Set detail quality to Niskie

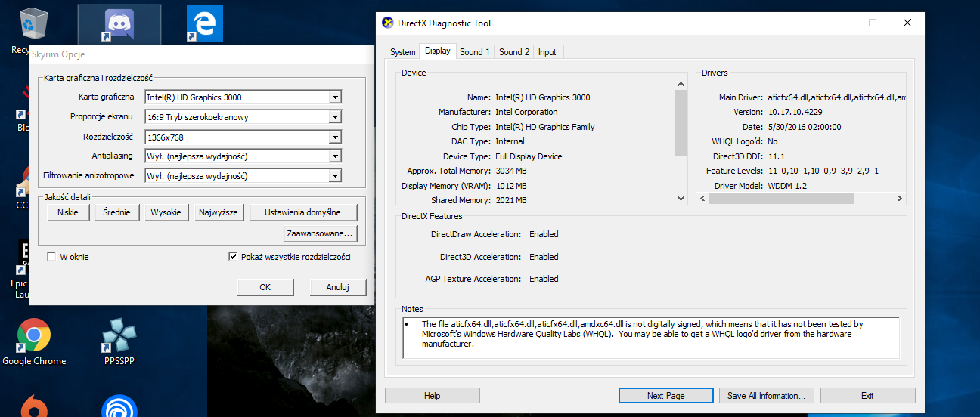click(68, 212)
